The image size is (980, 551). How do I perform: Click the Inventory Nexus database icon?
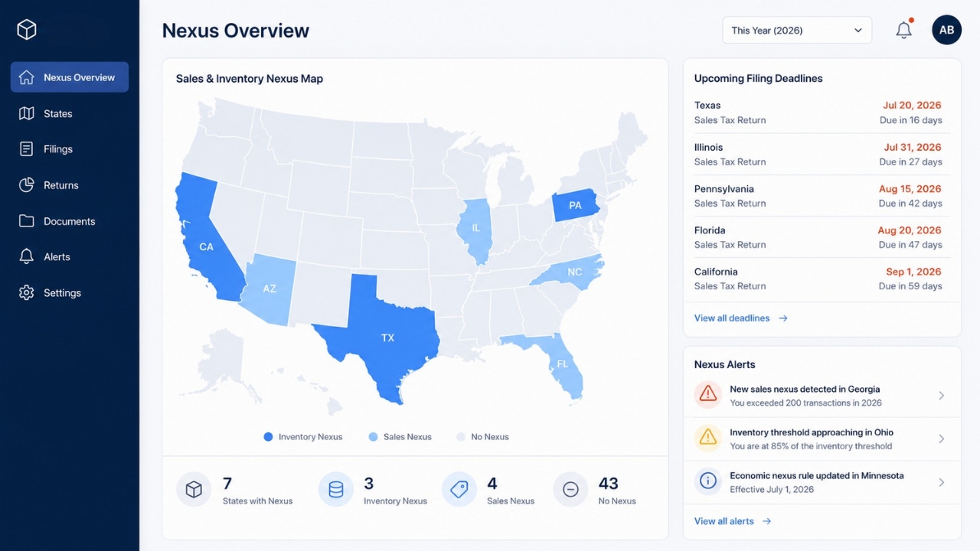(335, 490)
